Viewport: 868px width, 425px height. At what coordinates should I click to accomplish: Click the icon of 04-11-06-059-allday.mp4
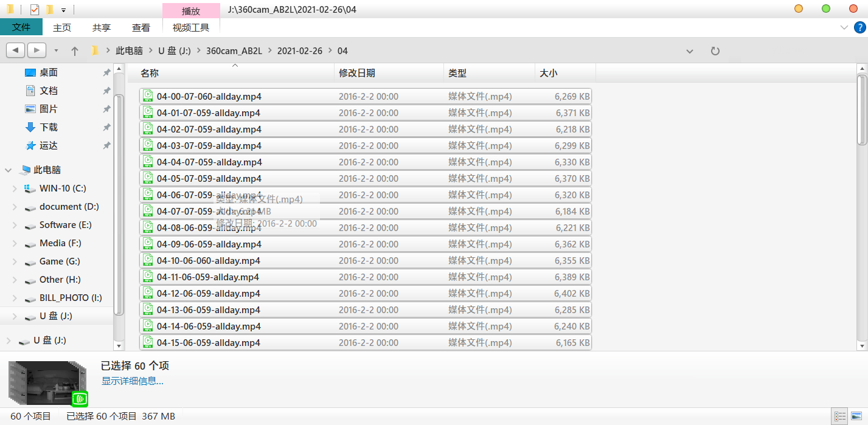click(148, 277)
